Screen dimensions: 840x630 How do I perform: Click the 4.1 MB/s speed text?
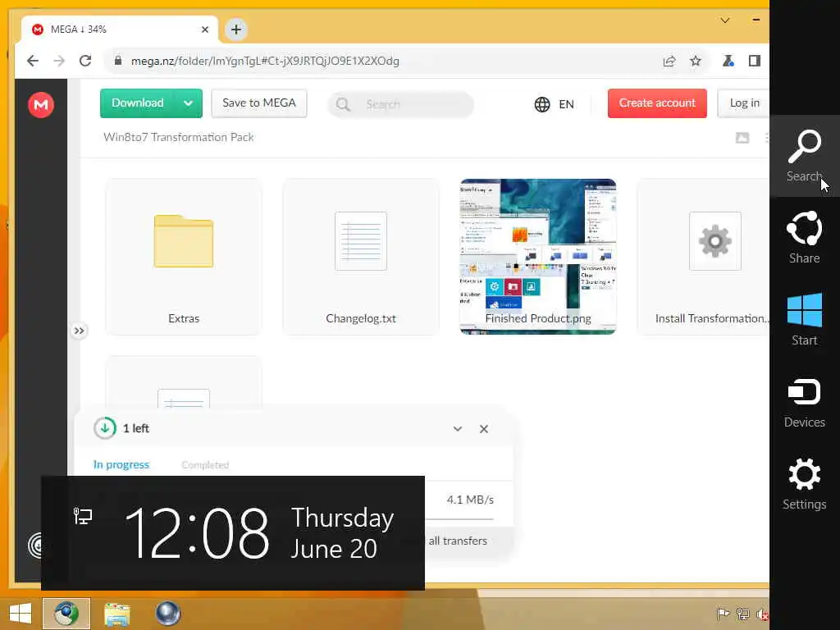[470, 500]
